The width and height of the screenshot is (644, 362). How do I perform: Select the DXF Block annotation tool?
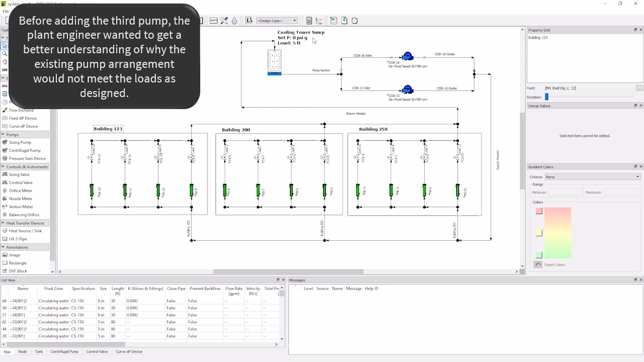pyautogui.click(x=18, y=271)
